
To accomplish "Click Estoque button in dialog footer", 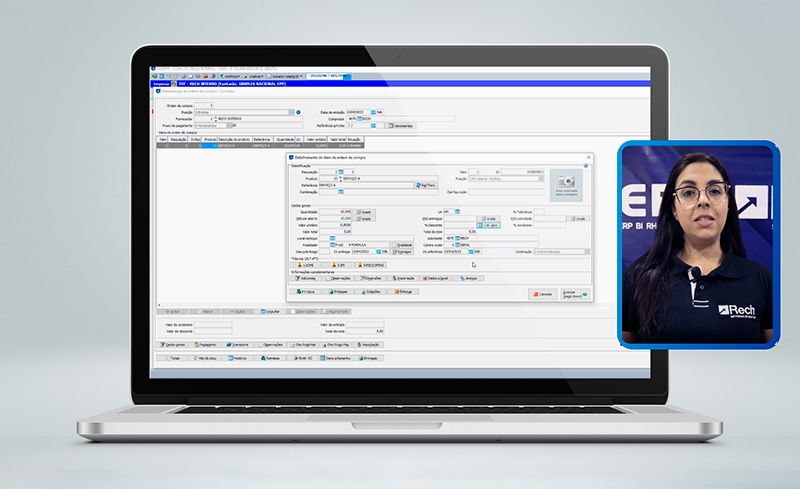I will pyautogui.click(x=404, y=291).
